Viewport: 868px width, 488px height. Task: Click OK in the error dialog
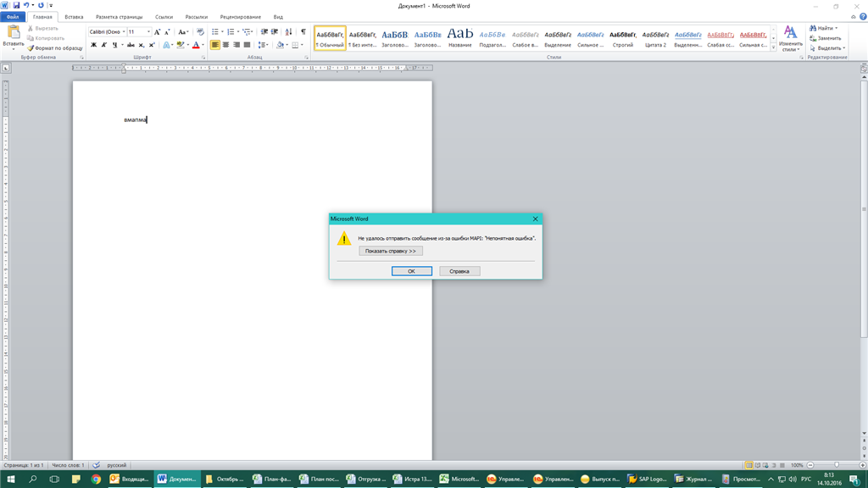tap(412, 271)
